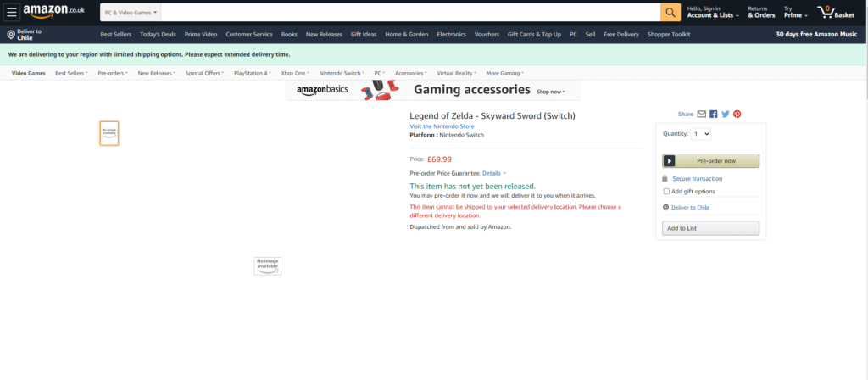The image size is (868, 380).
Task: Expand the Special Offers submenu
Action: 205,73
